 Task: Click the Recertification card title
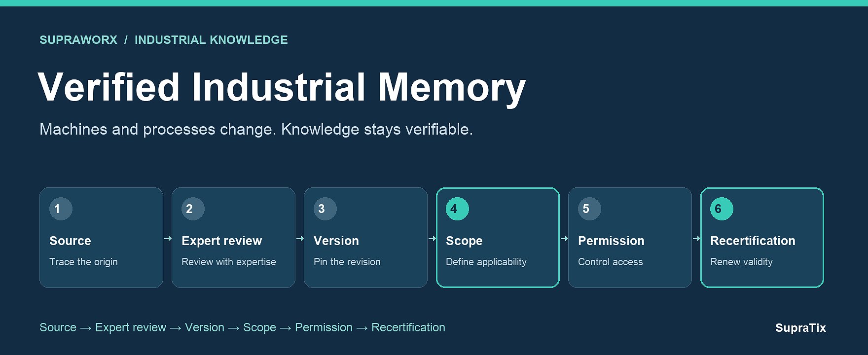tap(753, 241)
